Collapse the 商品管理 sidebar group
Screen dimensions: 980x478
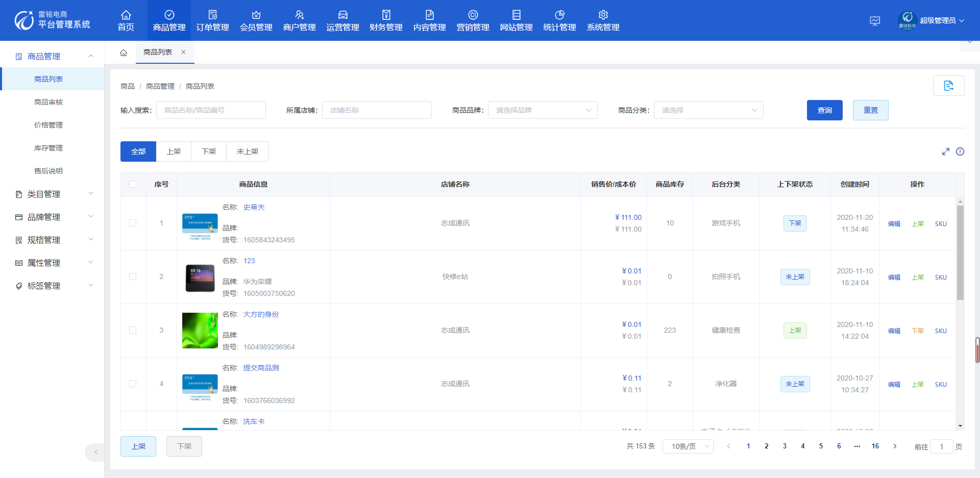[52, 56]
